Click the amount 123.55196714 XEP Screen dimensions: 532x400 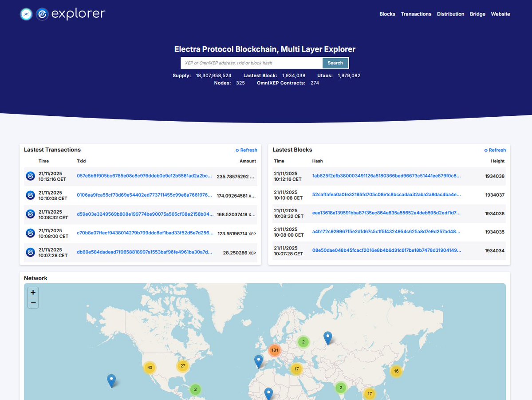tap(236, 234)
